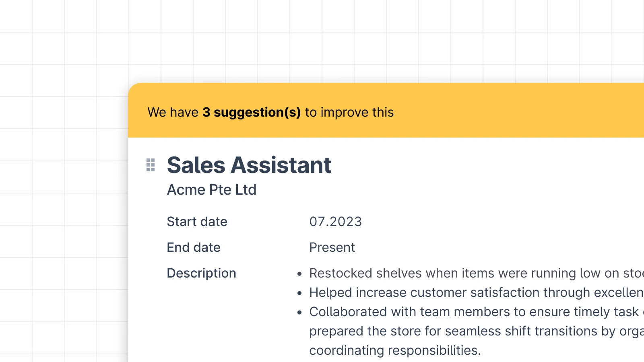The image size is (644, 362).
Task: Edit the 07.2023 start date value
Action: [336, 222]
